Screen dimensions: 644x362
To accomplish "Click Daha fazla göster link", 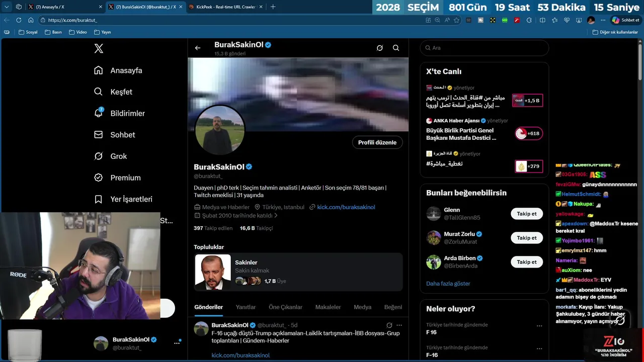I will pos(448,284).
